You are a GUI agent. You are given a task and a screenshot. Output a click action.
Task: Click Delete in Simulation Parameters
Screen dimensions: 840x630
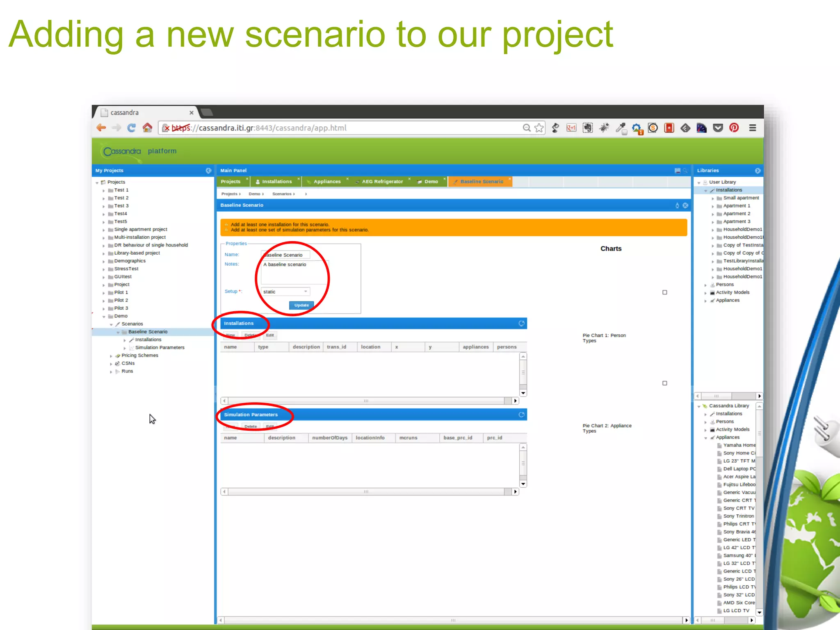point(251,427)
